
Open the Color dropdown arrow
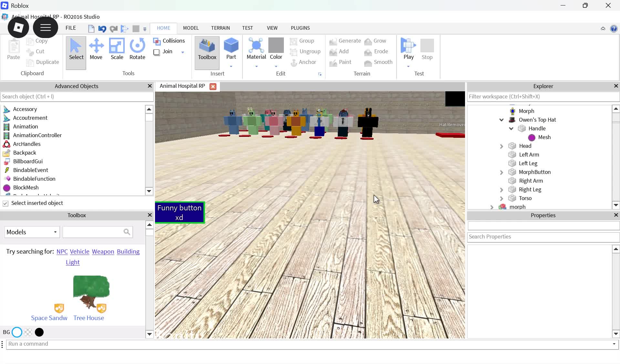point(276,66)
